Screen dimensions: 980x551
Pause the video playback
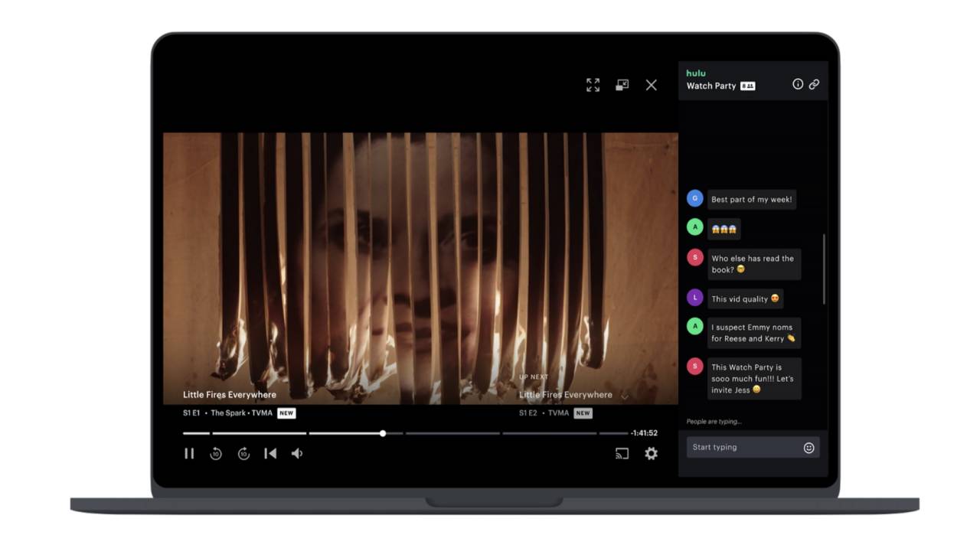pos(189,454)
